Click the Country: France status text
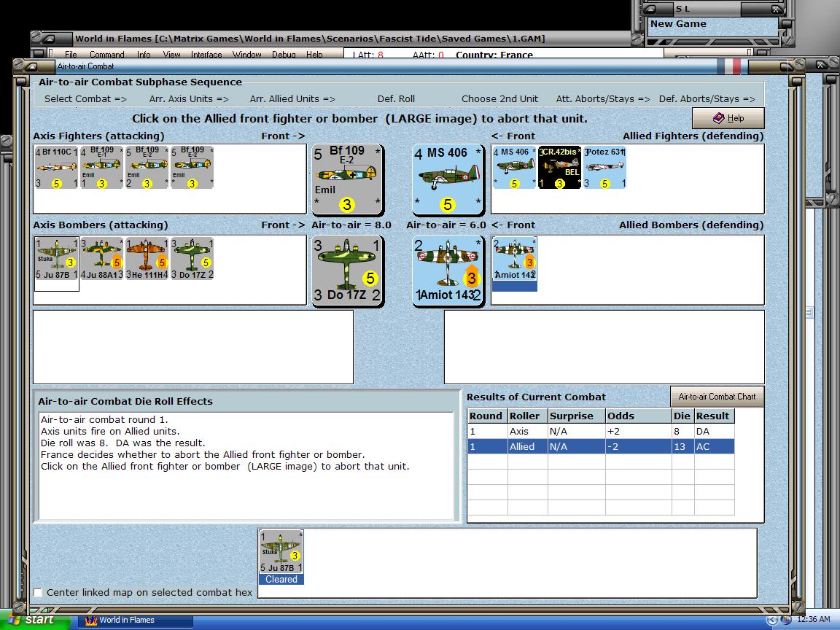 click(x=494, y=55)
